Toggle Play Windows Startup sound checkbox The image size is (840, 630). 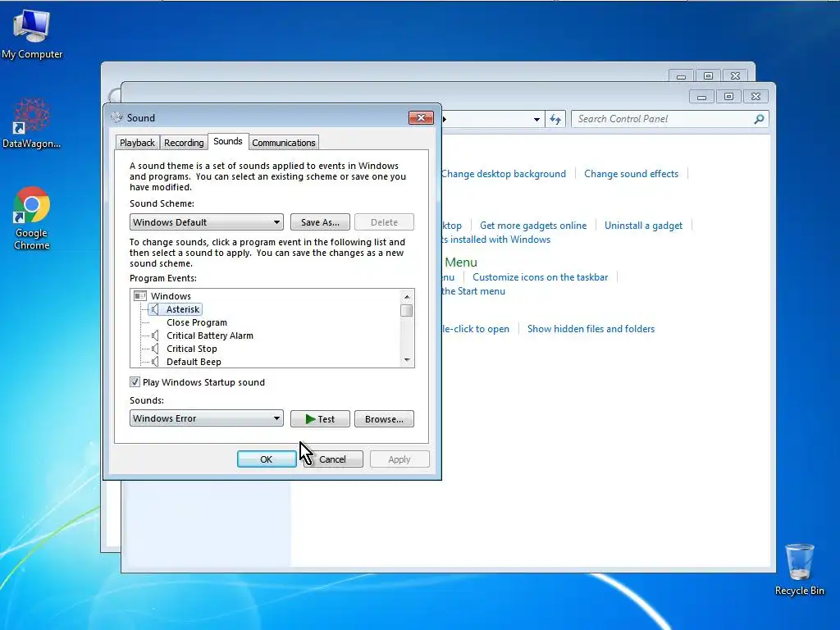tap(135, 382)
